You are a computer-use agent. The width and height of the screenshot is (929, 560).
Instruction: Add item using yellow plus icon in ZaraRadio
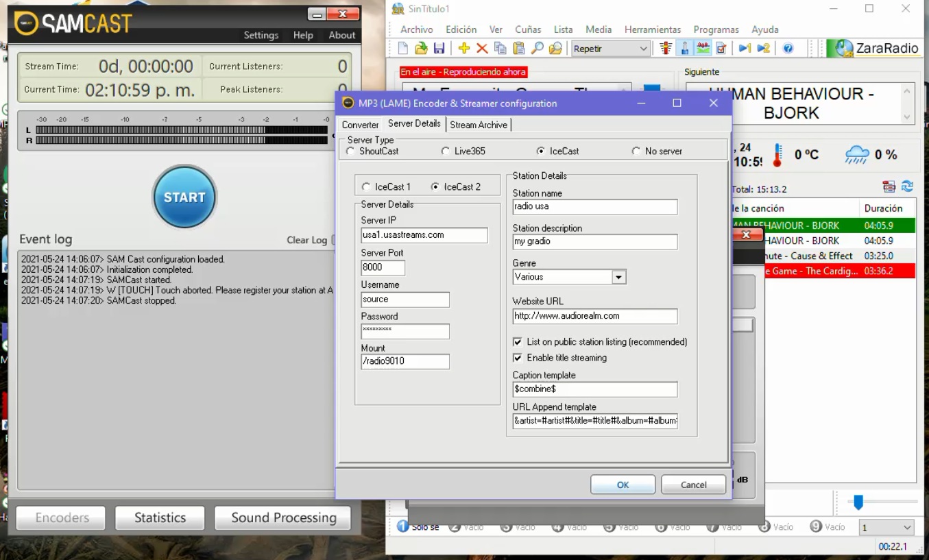464,48
